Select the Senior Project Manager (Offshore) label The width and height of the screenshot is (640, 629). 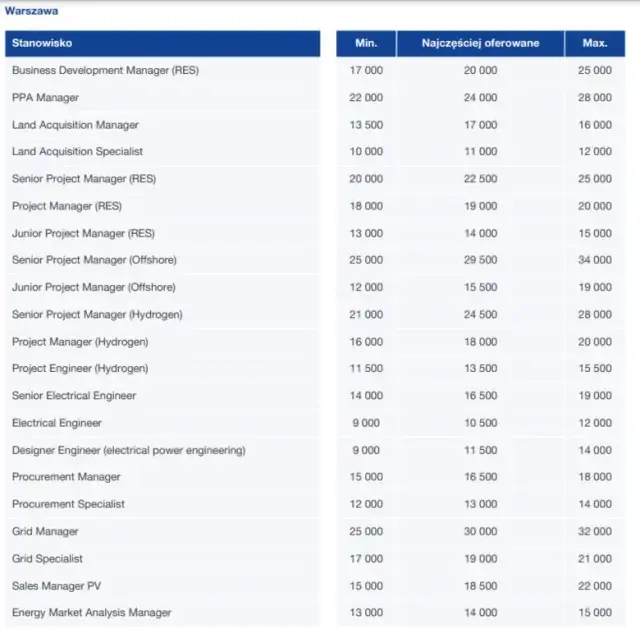point(94,260)
